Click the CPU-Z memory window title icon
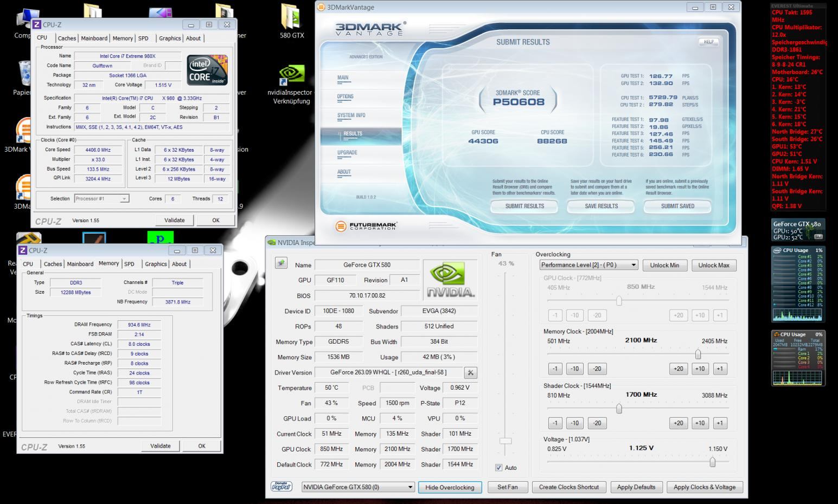 (23, 250)
